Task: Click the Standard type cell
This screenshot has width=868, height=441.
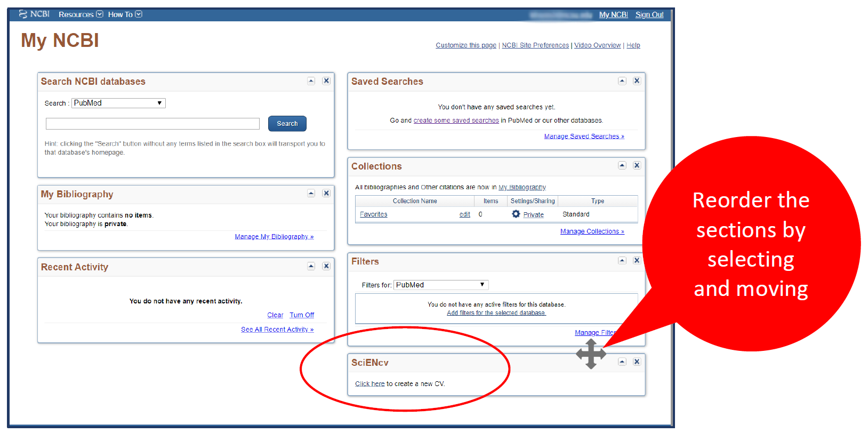Action: click(x=576, y=214)
